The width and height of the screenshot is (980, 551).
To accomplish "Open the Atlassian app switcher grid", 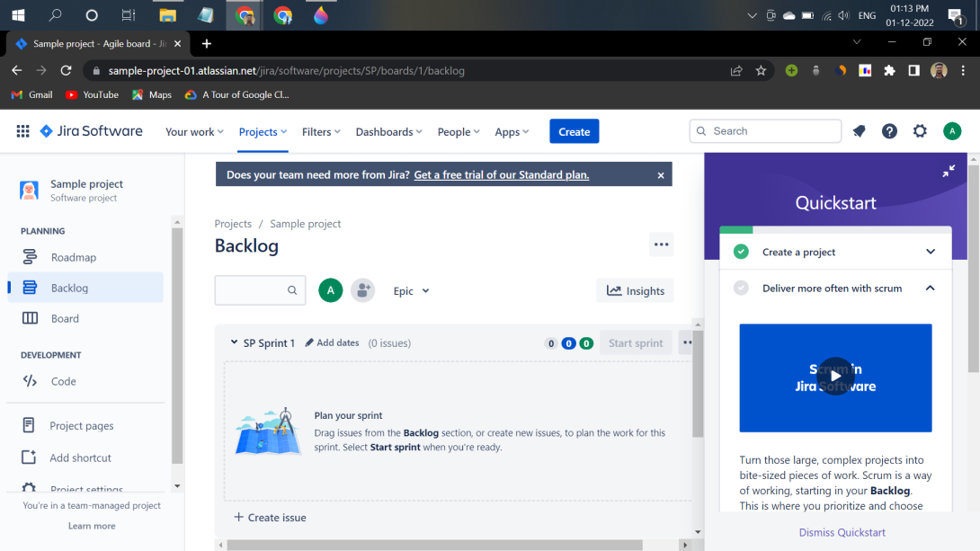I will pos(22,131).
